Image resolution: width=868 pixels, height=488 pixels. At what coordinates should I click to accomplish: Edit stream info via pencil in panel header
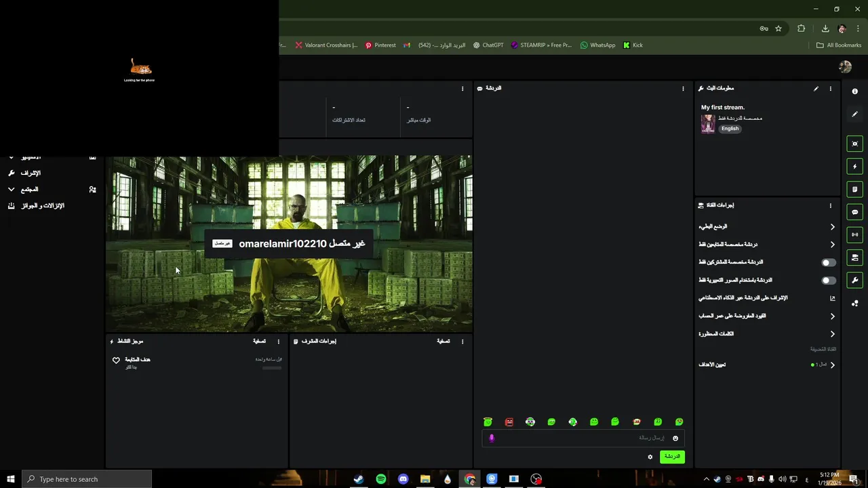(x=816, y=88)
